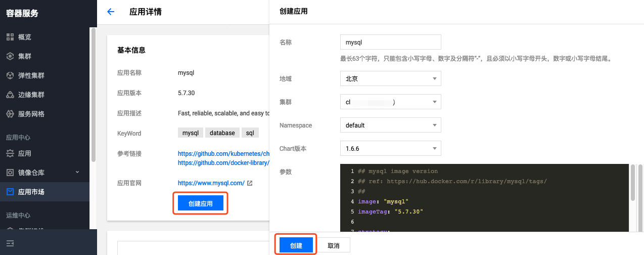Go to 边缘集群 in the sidebar

44,95
